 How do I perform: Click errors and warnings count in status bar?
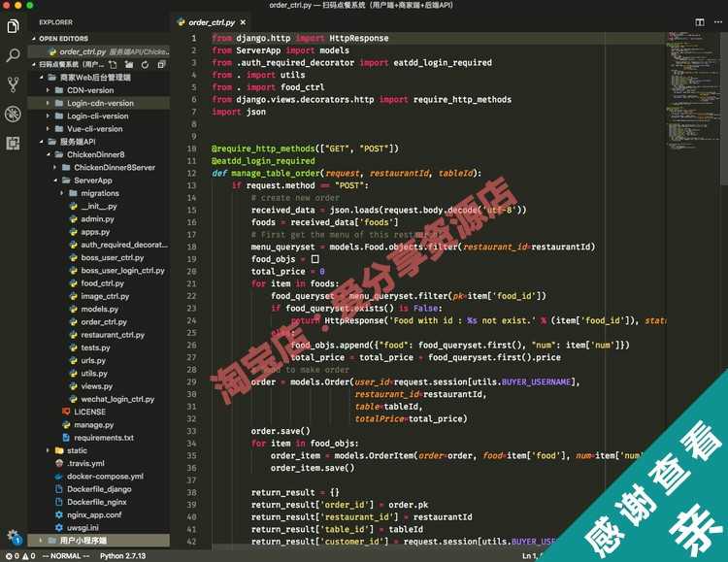point(20,556)
